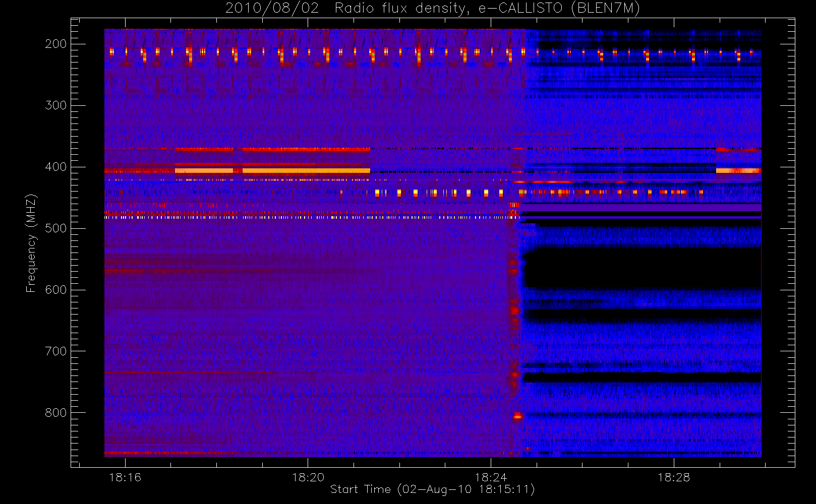Click the 800 frequency tick label

55,413
